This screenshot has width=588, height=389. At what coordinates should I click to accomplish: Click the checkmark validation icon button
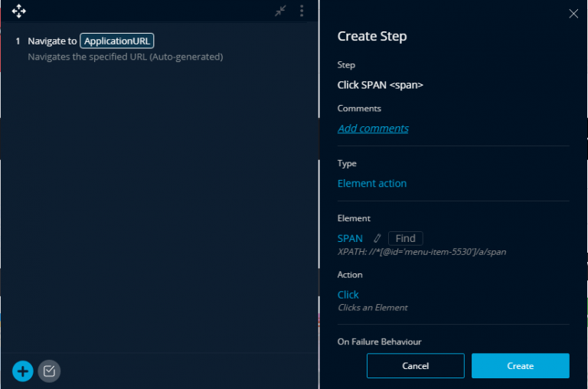[x=49, y=371]
